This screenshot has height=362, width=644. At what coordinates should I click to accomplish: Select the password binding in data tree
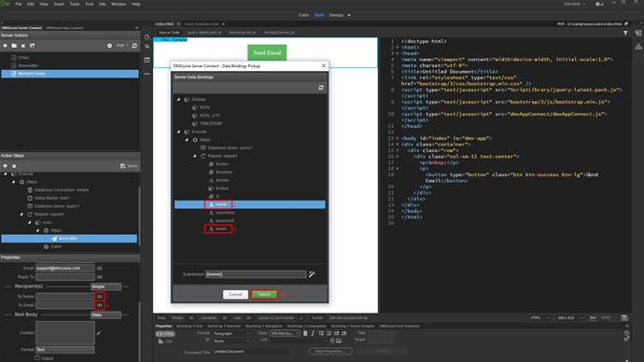(x=225, y=221)
